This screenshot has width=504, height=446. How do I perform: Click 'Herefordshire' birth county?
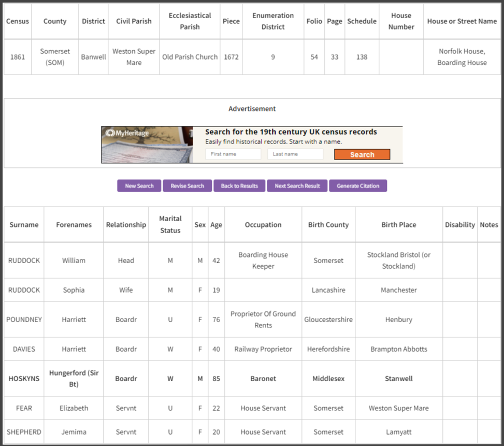(x=328, y=349)
